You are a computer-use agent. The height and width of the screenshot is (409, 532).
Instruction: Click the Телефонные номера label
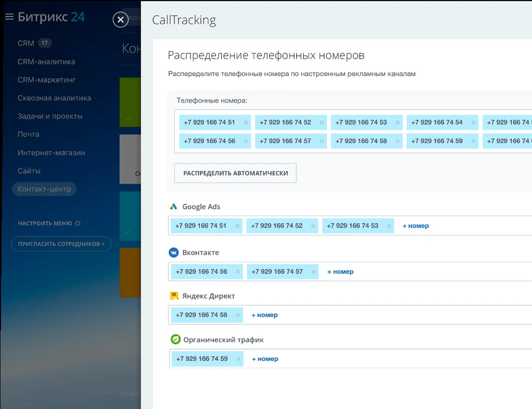[x=212, y=101]
